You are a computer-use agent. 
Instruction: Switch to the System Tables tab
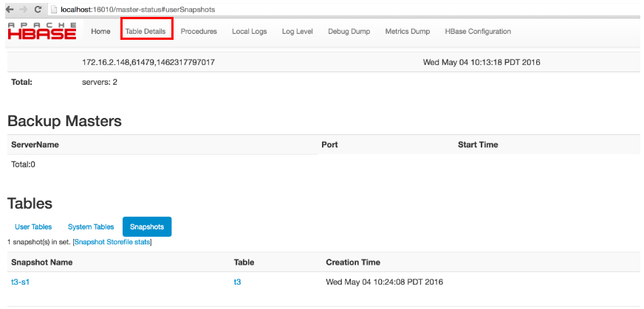tap(91, 226)
